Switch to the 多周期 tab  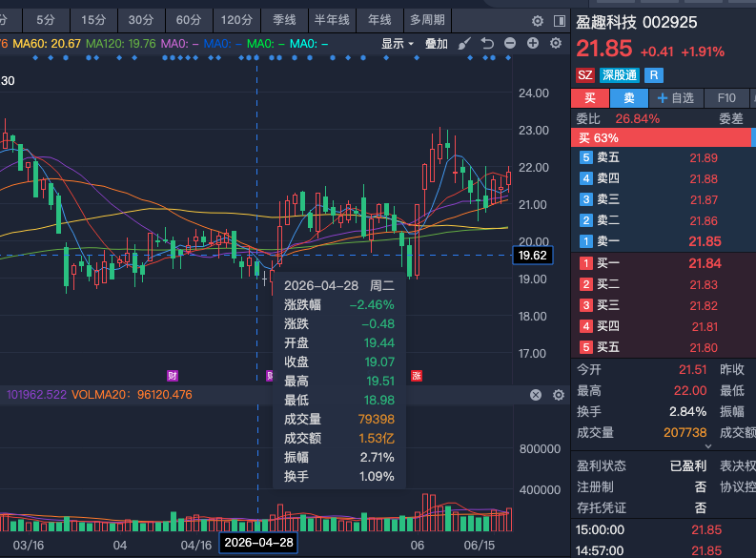427,20
